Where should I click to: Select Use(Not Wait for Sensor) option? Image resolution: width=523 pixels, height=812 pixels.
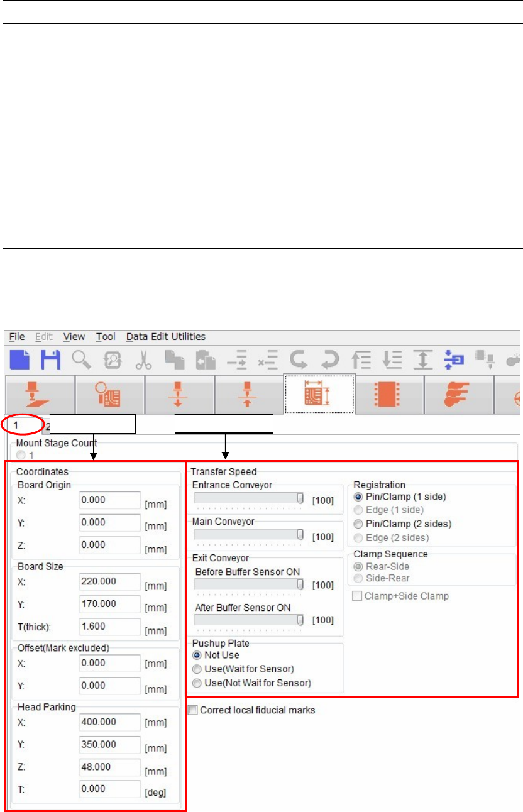click(x=252, y=683)
